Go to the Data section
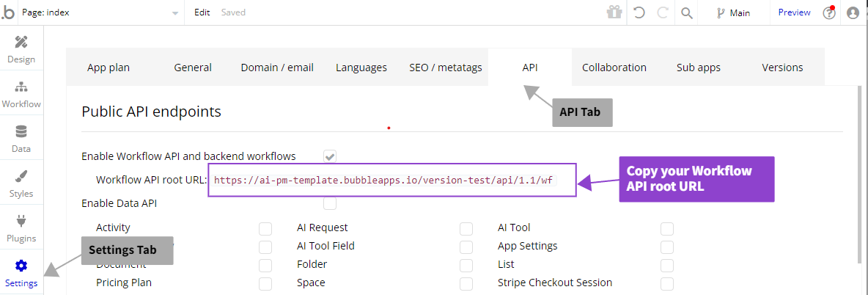The height and width of the screenshot is (295, 868). [x=21, y=139]
